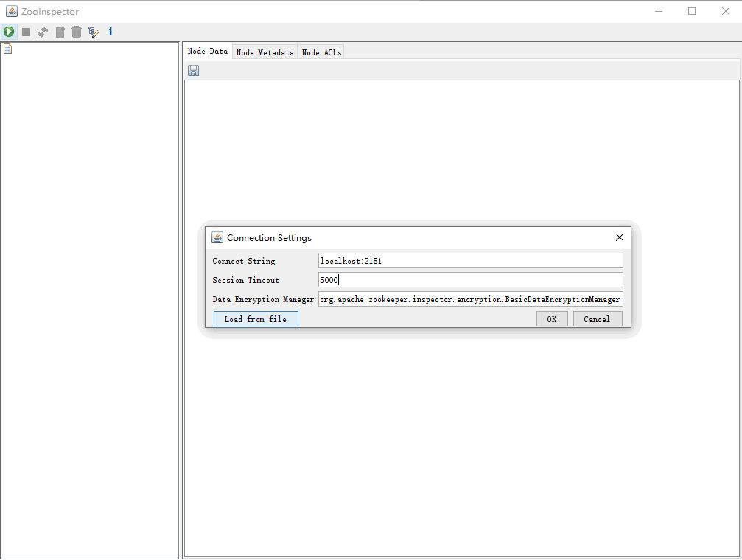Click the Add Node icon

tap(60, 32)
